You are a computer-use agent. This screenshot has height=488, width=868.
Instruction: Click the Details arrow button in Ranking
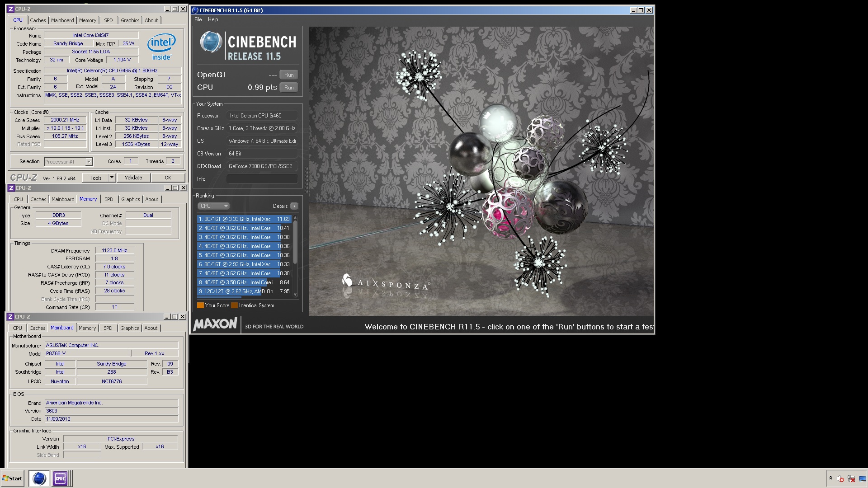click(294, 206)
